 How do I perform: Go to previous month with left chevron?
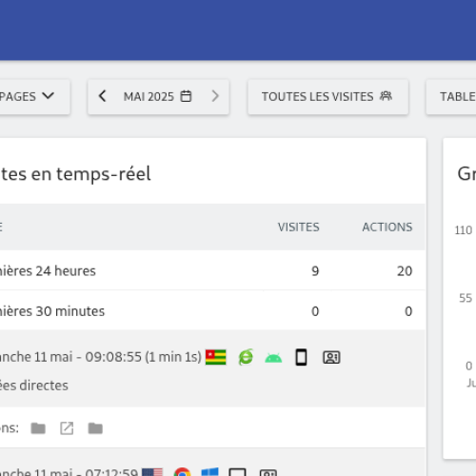[102, 96]
